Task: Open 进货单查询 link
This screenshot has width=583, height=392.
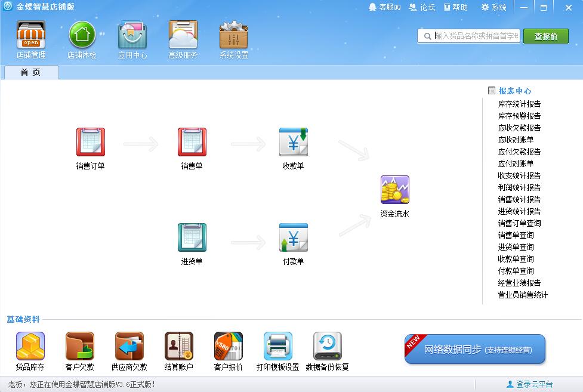Action: click(x=516, y=247)
